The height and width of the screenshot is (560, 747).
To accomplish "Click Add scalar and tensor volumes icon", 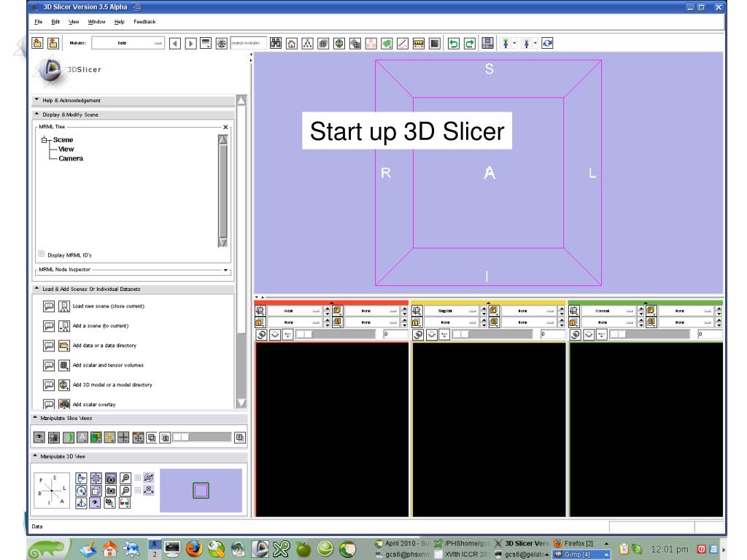I will [64, 365].
